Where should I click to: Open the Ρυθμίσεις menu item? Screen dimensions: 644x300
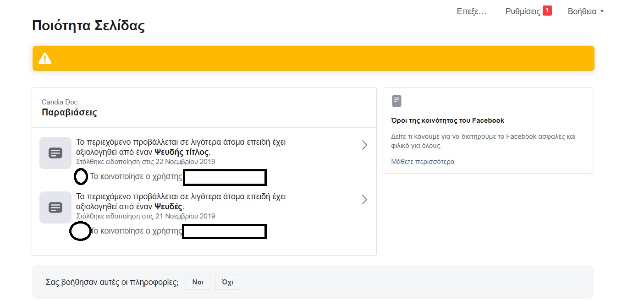pos(523,11)
